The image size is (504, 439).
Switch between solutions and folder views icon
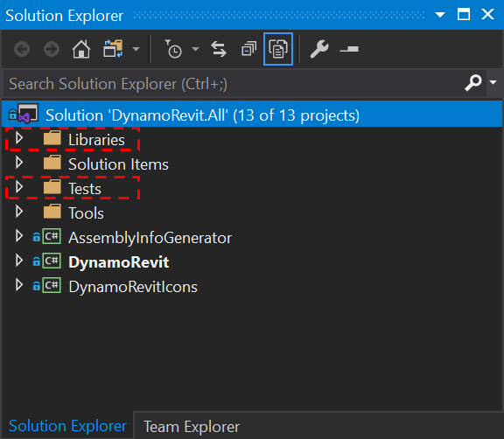click(113, 49)
